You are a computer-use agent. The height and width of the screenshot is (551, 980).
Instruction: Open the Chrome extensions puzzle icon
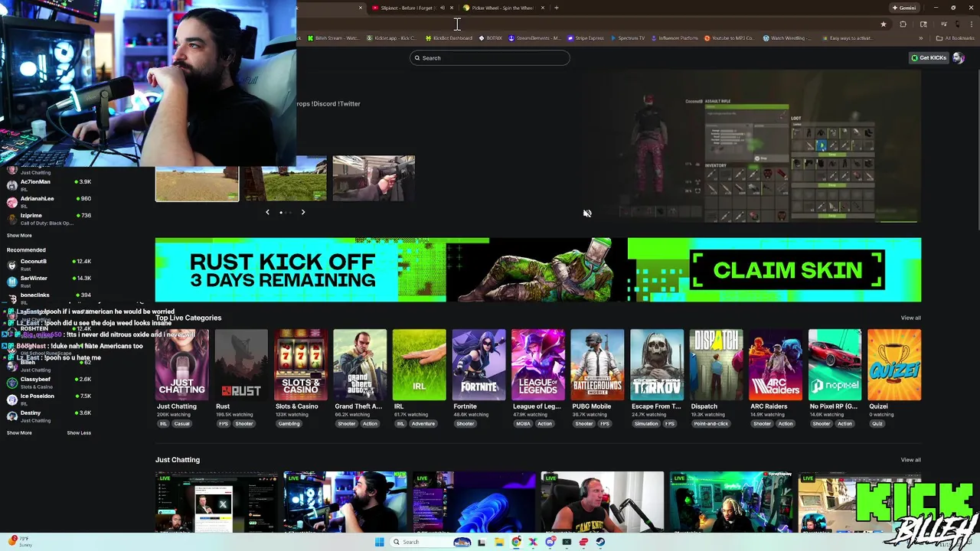[903, 24]
